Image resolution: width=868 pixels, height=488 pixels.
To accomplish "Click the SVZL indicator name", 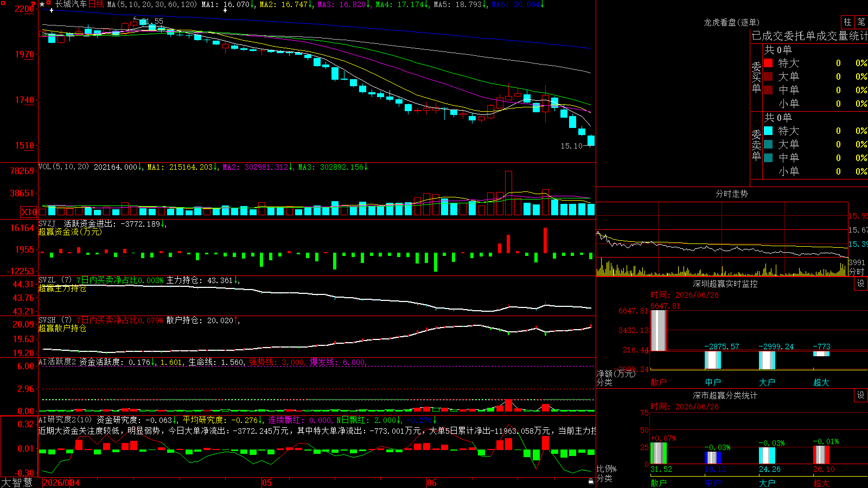I will [47, 280].
